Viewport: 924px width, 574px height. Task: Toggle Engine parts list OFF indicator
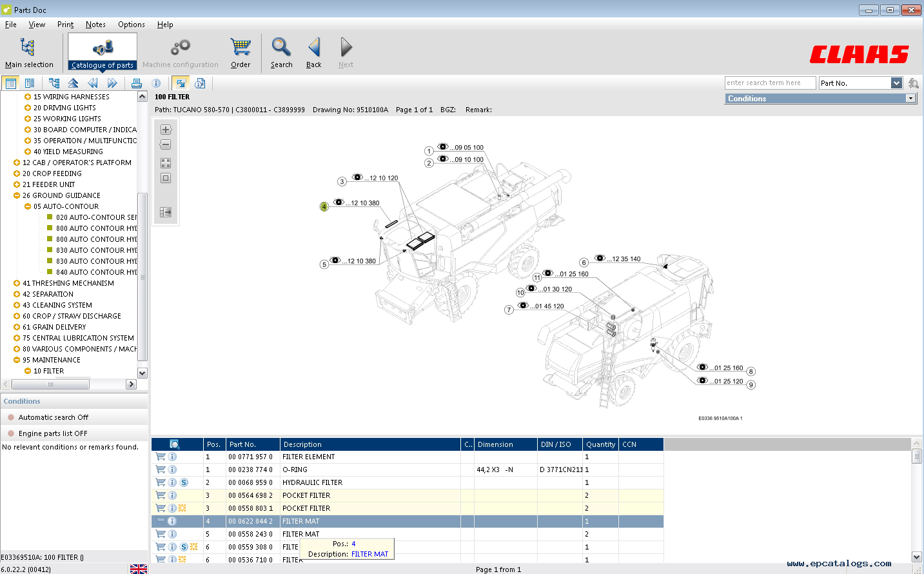coord(11,433)
